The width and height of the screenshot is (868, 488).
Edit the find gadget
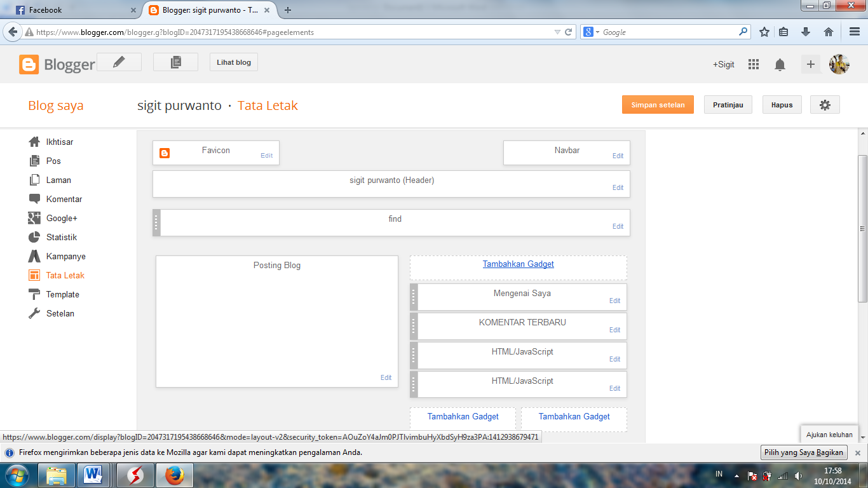pos(618,226)
